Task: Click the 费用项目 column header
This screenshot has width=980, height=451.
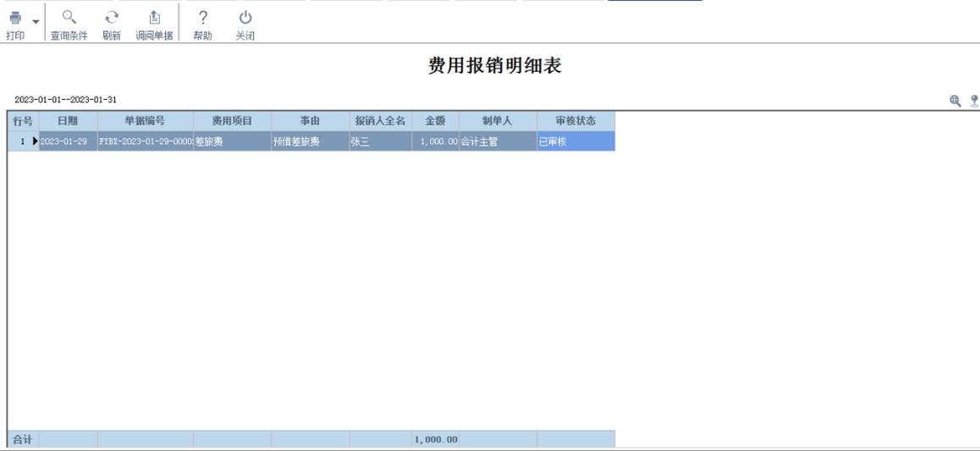Action: (232, 121)
